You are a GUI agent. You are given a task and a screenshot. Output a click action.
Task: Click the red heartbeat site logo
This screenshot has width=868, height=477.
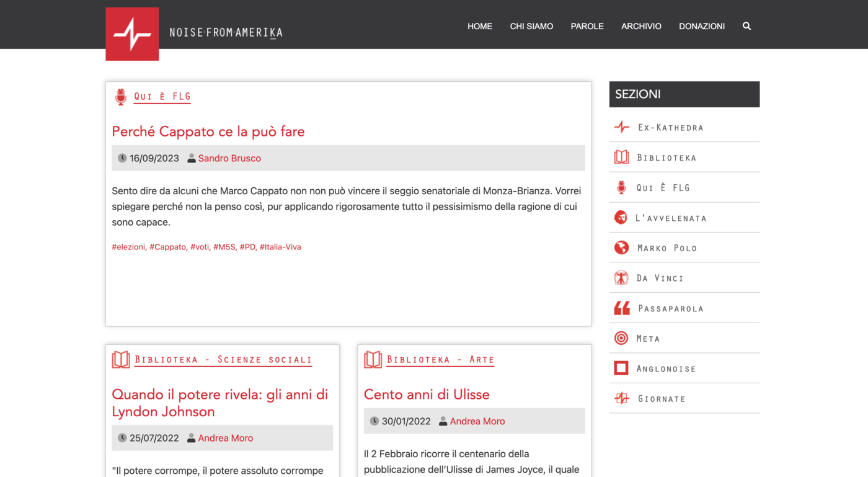point(132,34)
